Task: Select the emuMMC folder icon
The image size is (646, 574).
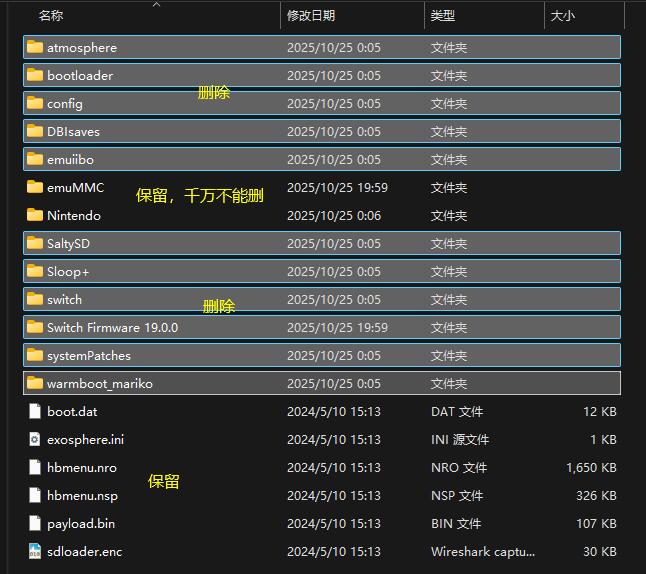Action: (x=35, y=187)
